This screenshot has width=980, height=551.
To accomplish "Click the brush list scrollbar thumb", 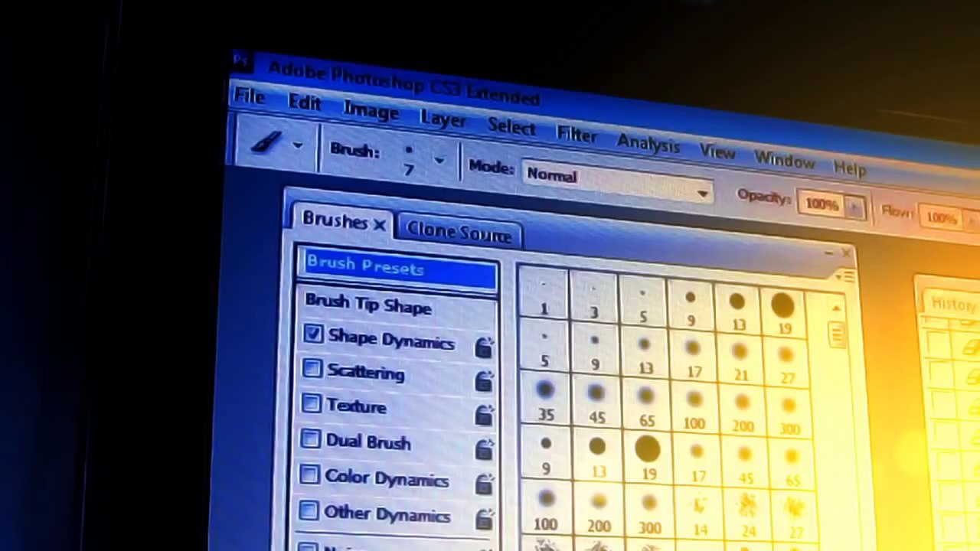I will point(837,334).
